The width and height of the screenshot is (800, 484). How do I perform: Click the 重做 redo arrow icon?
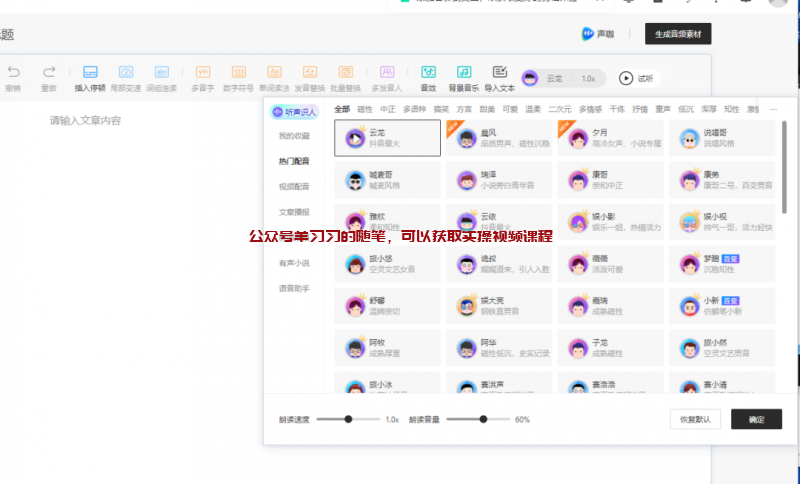49,73
